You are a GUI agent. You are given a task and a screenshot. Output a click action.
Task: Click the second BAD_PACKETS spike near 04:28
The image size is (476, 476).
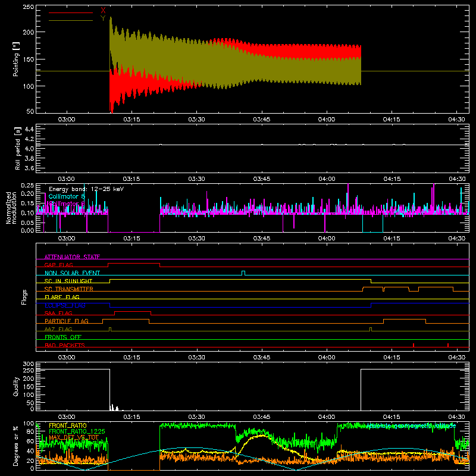(x=448, y=345)
